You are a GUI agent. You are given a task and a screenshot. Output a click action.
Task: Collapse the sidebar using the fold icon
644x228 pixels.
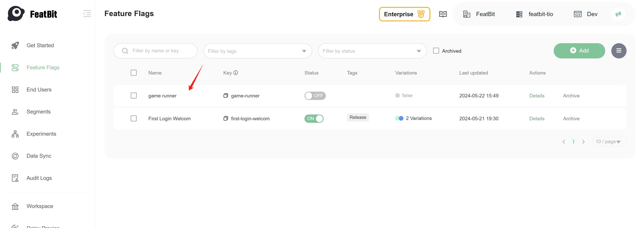click(87, 14)
